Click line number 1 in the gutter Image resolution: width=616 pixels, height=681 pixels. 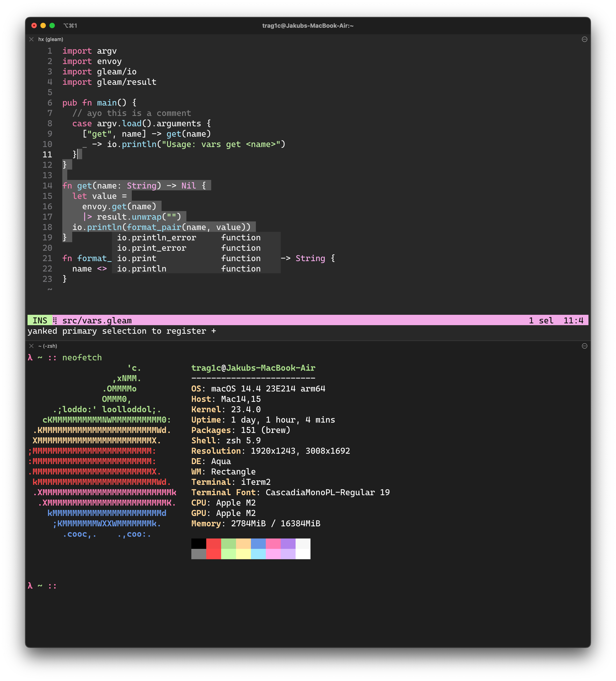click(50, 51)
